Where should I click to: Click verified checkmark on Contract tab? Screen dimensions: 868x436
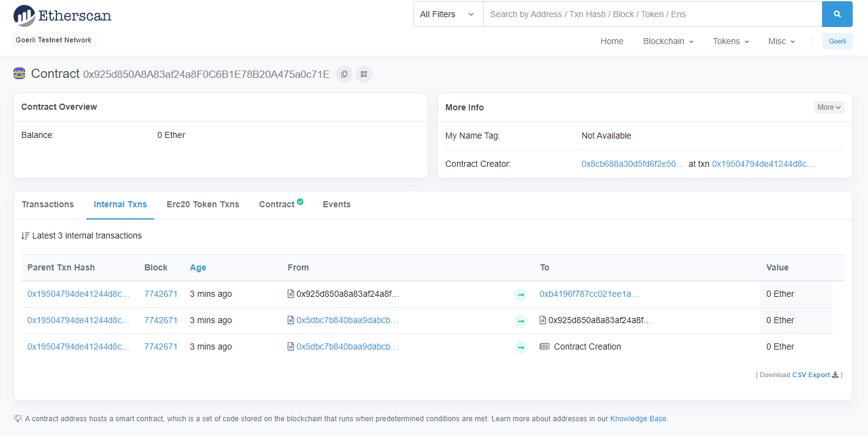pyautogui.click(x=300, y=201)
